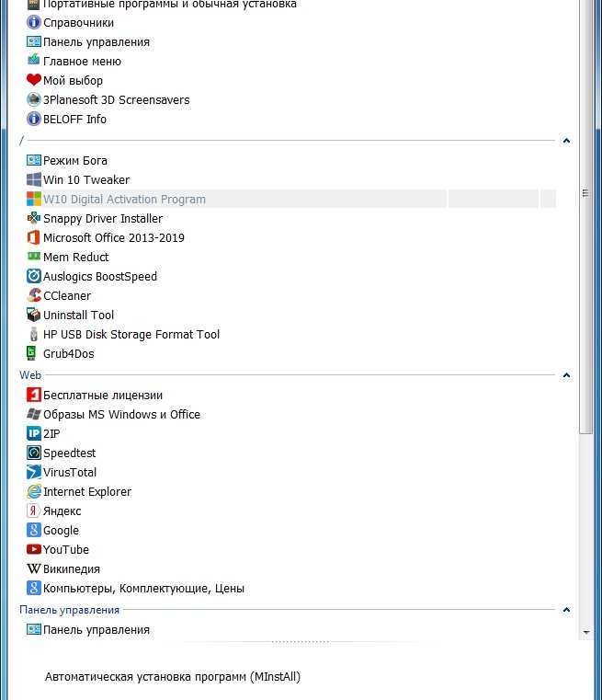Click the Web group header label
This screenshot has width=602, height=700.
30,375
